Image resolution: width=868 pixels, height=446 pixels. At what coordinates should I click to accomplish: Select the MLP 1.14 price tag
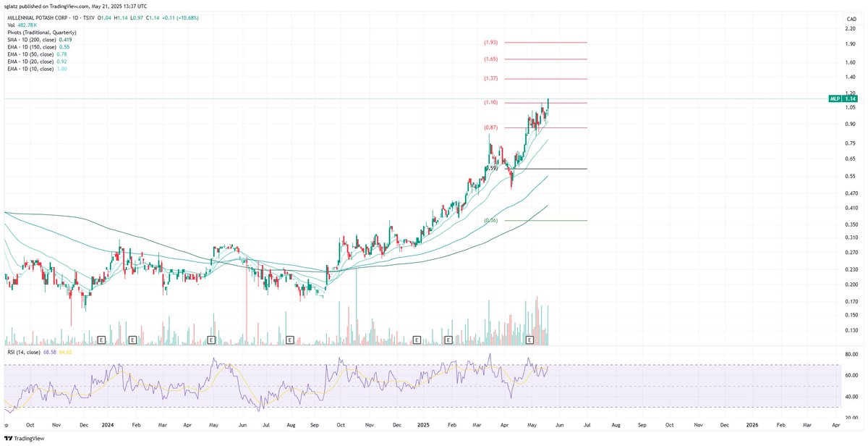[x=842, y=98]
